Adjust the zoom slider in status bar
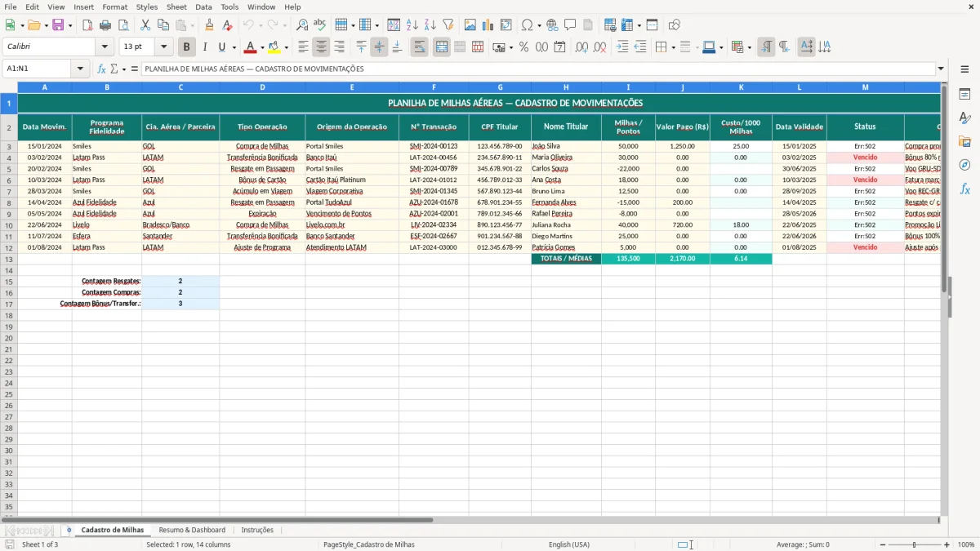The image size is (980, 551). (x=913, y=544)
